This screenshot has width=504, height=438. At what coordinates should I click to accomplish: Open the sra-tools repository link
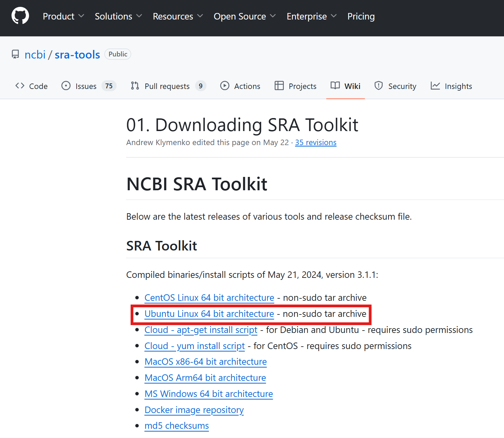click(77, 55)
